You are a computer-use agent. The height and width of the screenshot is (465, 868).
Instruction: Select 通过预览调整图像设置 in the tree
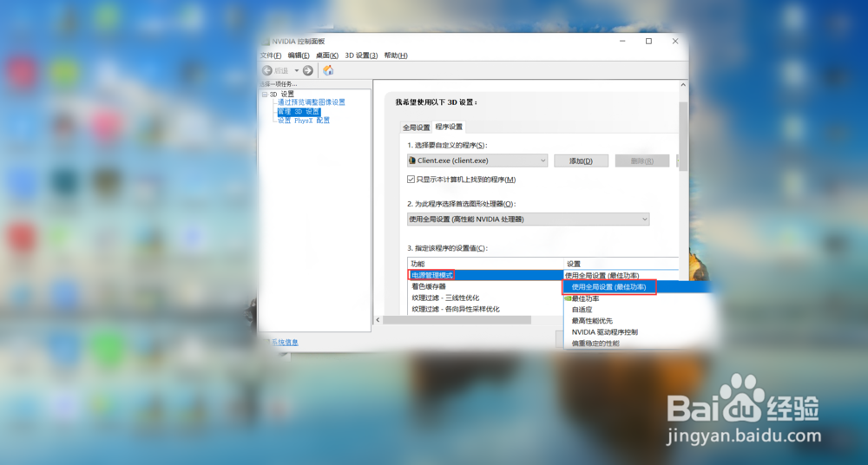coord(311,102)
